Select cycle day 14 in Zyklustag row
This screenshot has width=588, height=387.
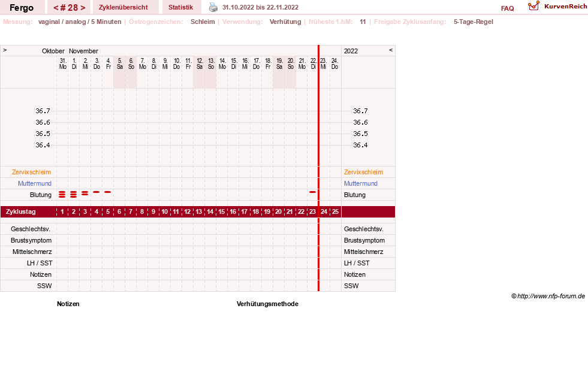coord(210,211)
